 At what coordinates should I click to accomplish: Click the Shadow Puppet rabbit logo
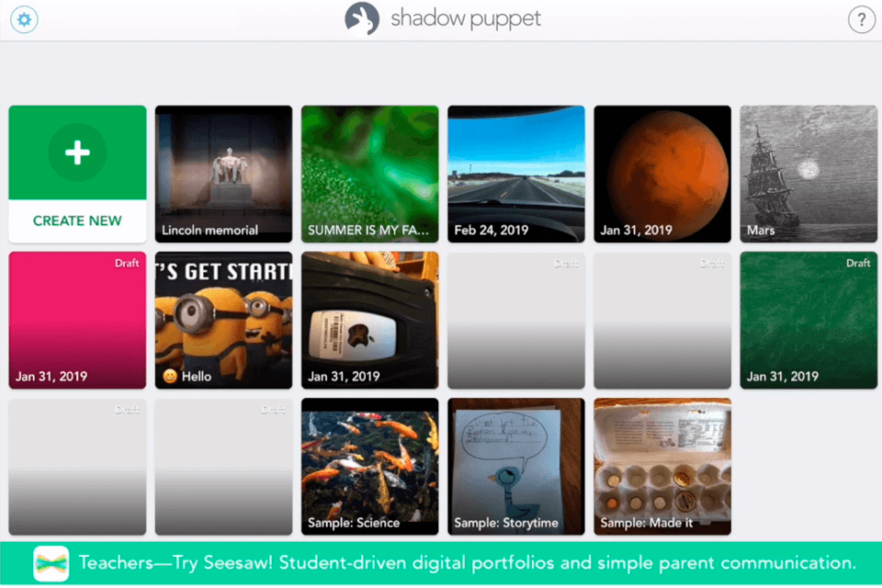[x=362, y=19]
